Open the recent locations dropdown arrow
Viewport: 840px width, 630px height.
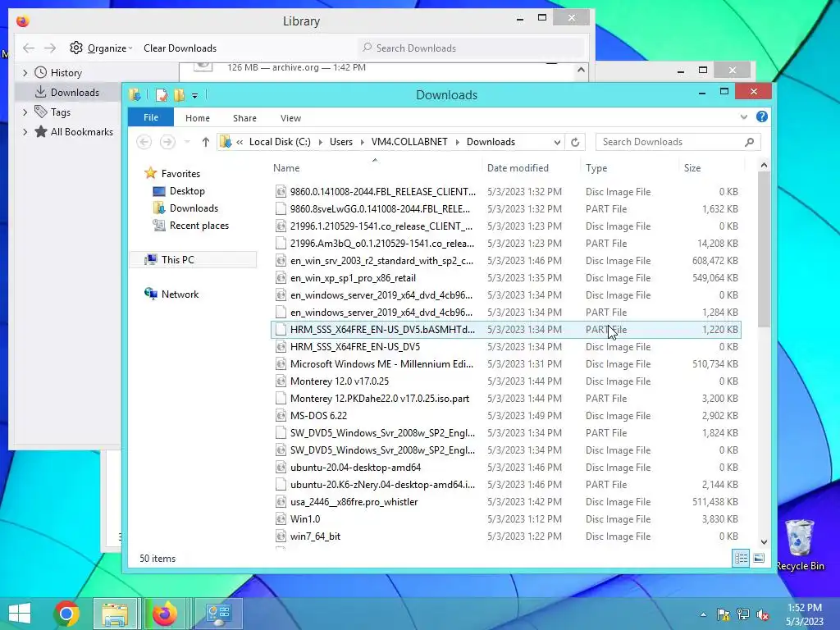tap(187, 142)
